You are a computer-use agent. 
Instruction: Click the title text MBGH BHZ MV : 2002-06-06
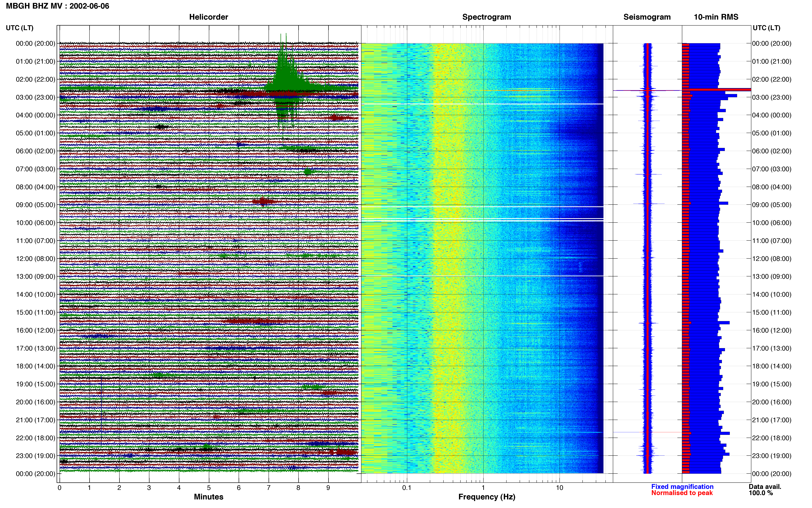[x=57, y=6]
